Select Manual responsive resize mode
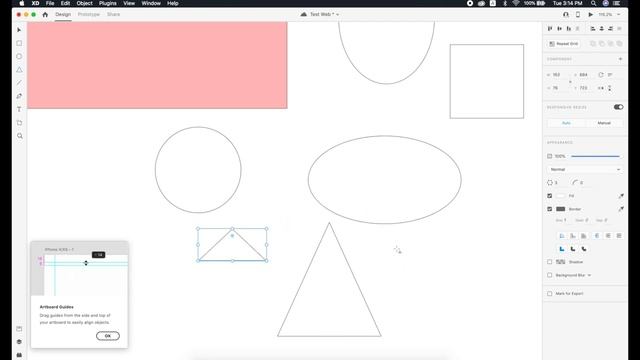640x360 pixels. tap(604, 123)
